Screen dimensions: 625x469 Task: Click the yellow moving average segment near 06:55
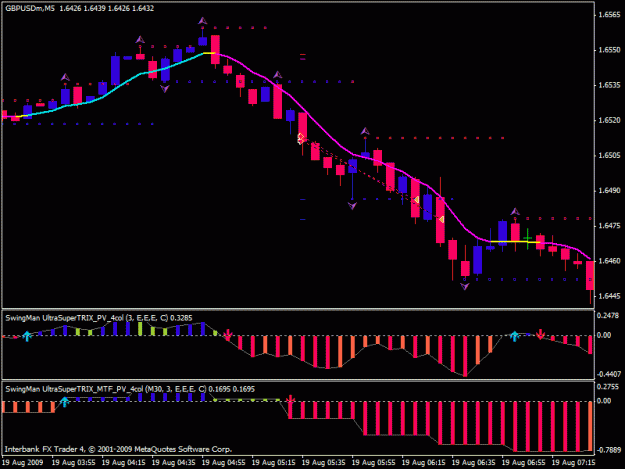pyautogui.click(x=515, y=241)
